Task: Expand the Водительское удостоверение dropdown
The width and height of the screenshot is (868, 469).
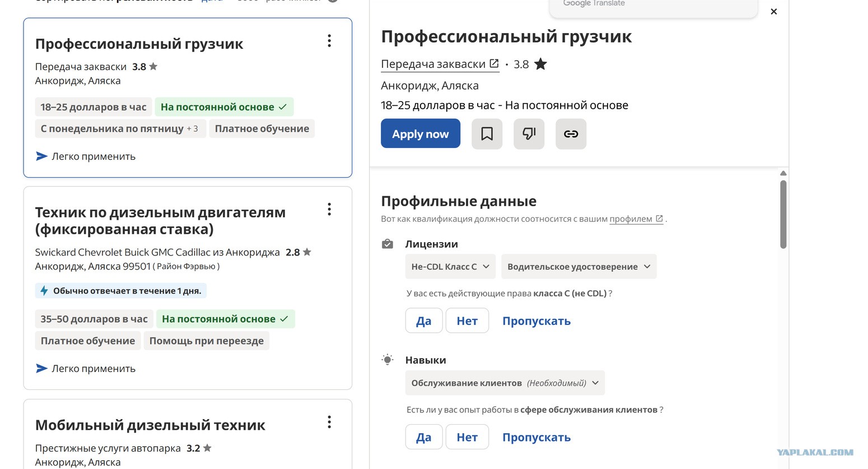Action: click(x=579, y=267)
